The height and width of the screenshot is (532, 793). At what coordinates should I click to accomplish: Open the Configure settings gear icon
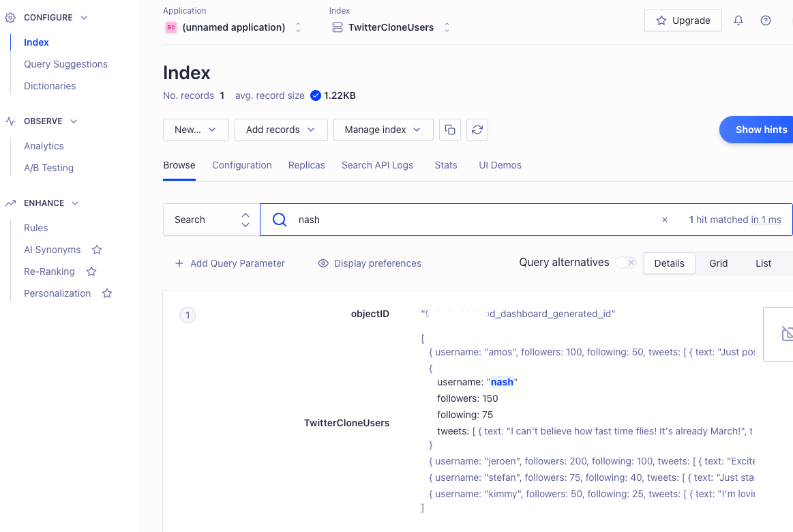10,17
